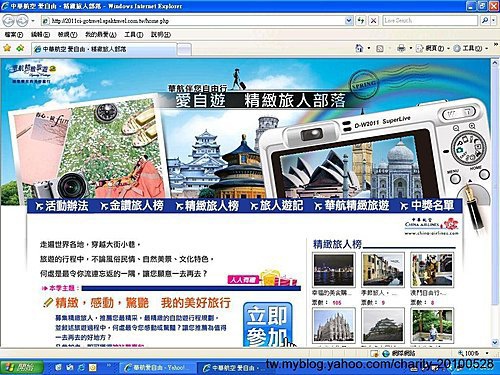Click the search magnifier button

(485, 21)
